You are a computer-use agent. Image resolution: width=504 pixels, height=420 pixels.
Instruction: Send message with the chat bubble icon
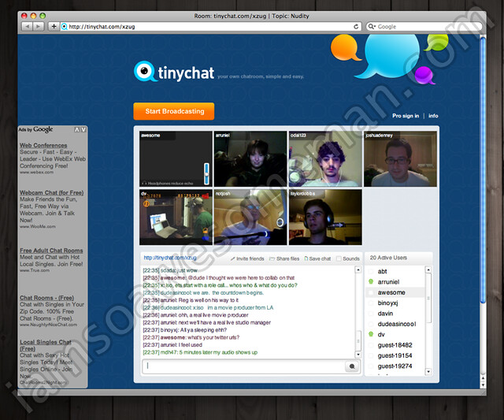352,366
